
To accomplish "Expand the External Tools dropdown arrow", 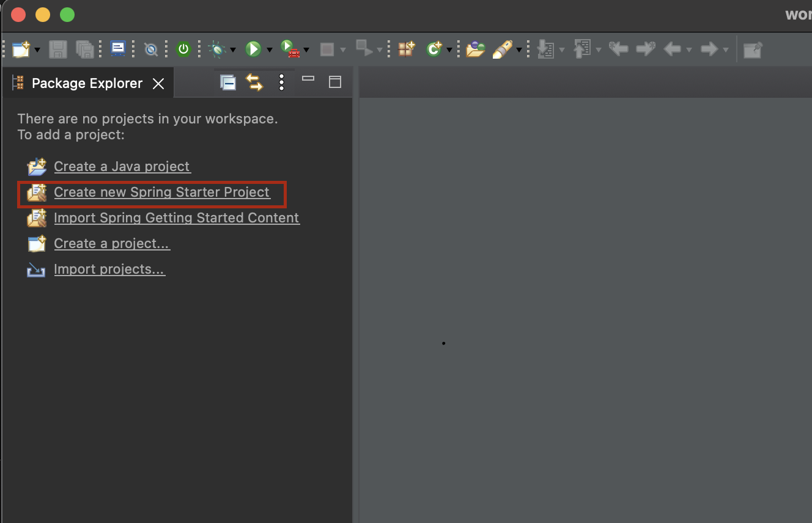I will 306,50.
